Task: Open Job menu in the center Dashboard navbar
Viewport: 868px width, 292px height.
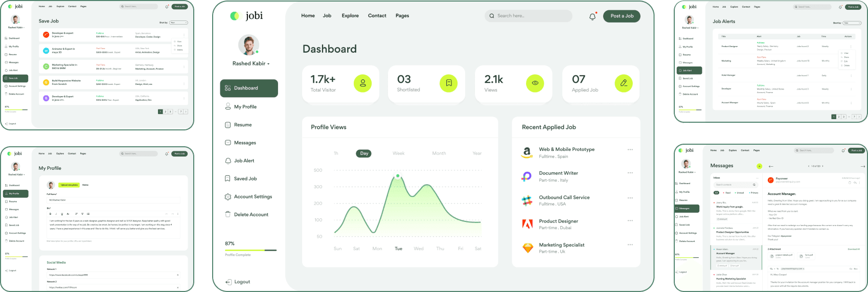Action: pos(327,16)
